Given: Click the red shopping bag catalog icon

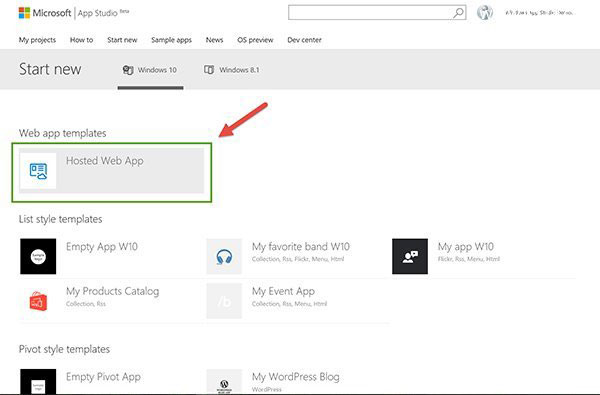Looking at the screenshot, I should coord(38,301).
